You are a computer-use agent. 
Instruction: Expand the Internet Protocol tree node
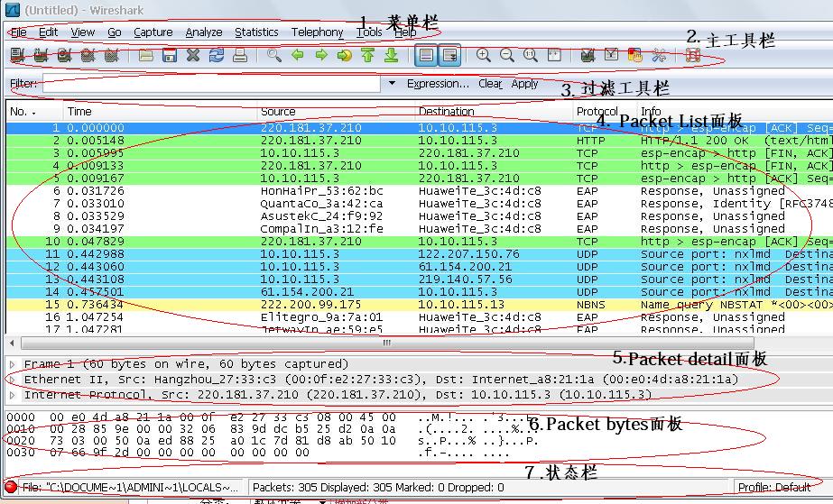point(12,395)
